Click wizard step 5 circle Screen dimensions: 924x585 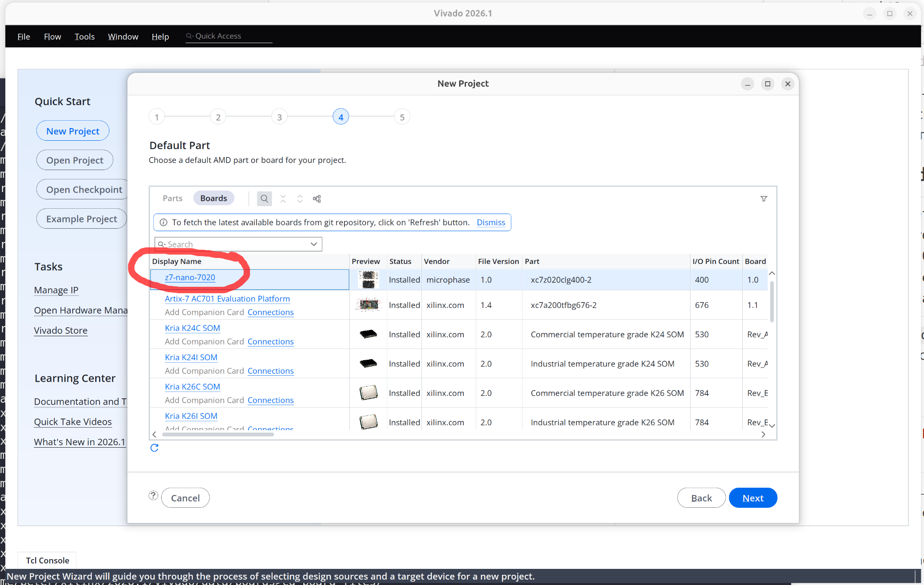(402, 117)
